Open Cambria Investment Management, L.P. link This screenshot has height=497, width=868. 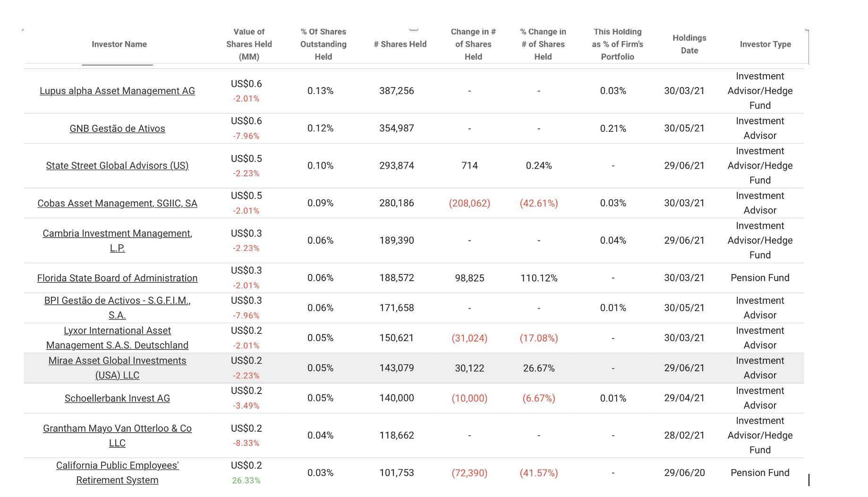pos(117,233)
